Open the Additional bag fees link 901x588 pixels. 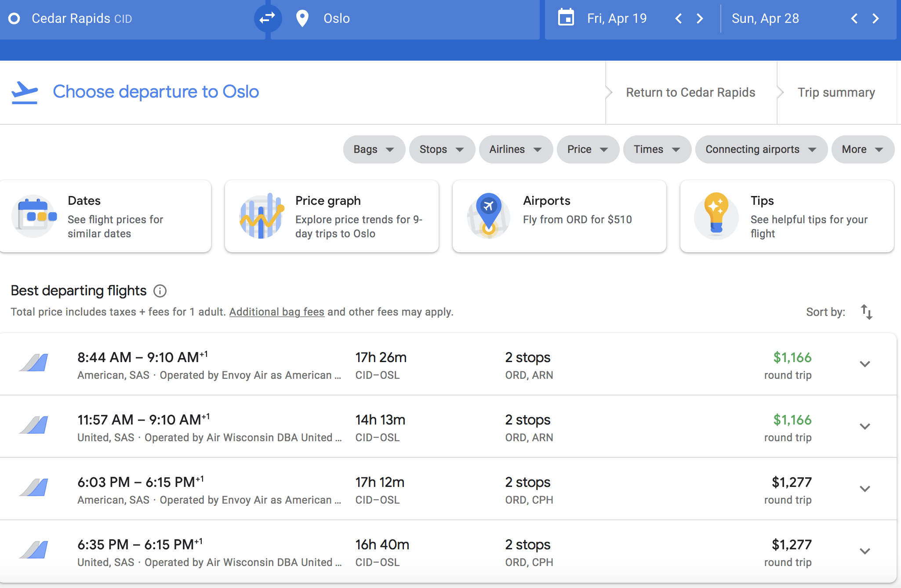276,312
